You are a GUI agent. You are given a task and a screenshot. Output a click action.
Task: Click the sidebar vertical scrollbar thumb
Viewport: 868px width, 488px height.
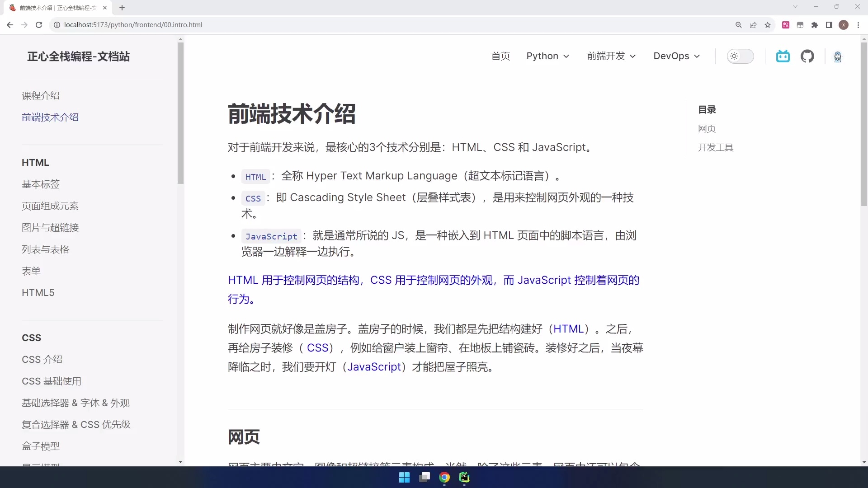point(180,113)
